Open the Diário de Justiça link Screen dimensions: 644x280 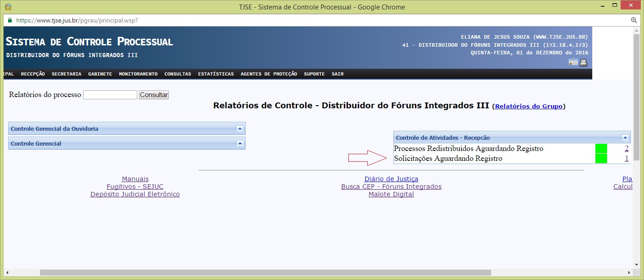point(391,179)
